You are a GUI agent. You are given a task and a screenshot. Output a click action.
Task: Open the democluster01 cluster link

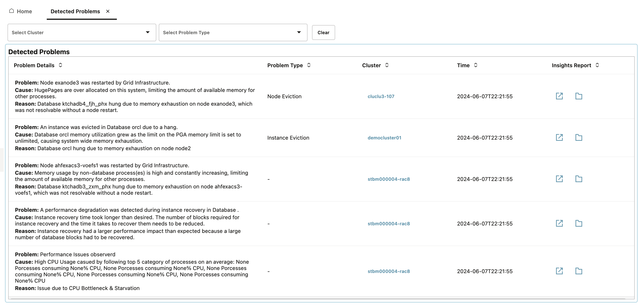pyautogui.click(x=384, y=138)
